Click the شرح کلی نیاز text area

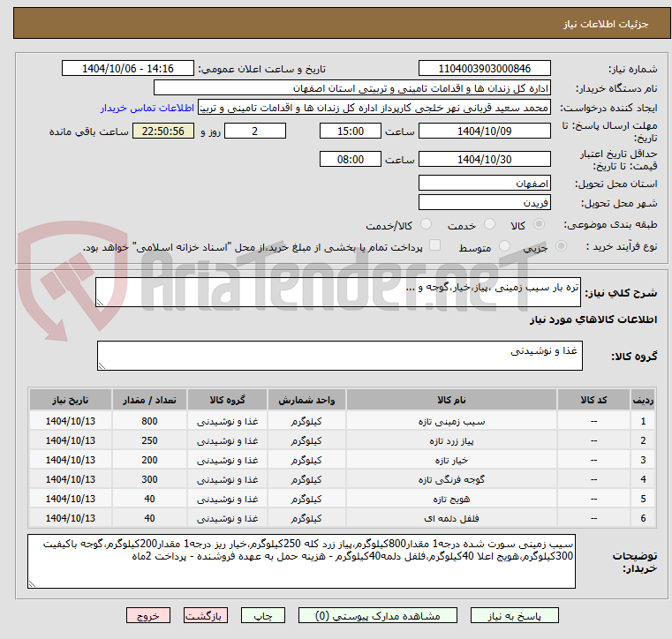pyautogui.click(x=337, y=292)
